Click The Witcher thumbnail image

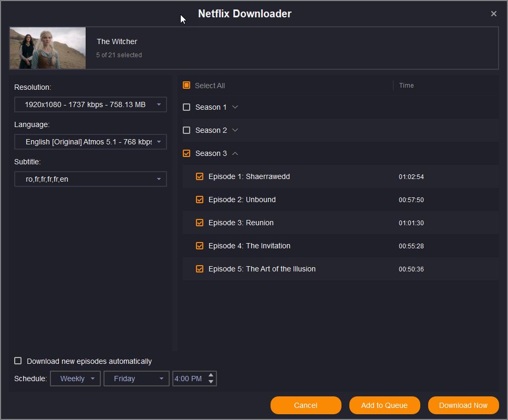click(48, 48)
